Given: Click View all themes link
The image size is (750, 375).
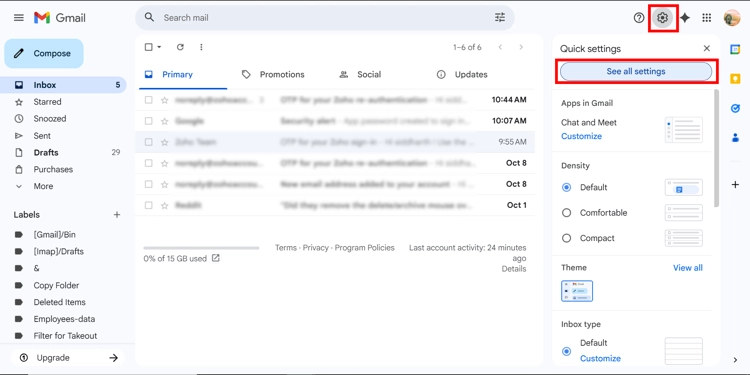Looking at the screenshot, I should click(687, 268).
